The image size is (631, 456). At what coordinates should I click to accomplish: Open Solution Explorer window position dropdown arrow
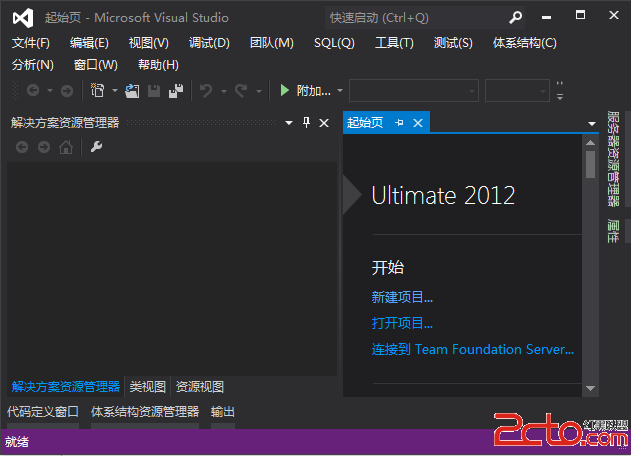pos(289,123)
